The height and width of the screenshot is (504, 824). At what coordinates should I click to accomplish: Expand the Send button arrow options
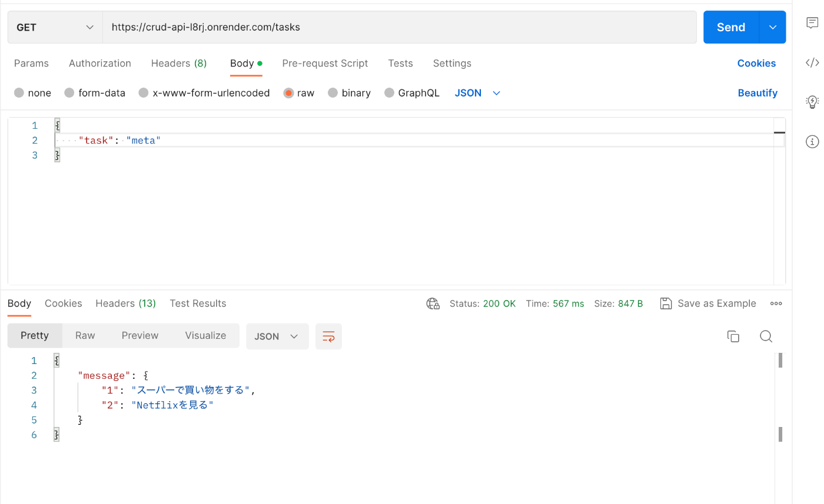point(773,27)
